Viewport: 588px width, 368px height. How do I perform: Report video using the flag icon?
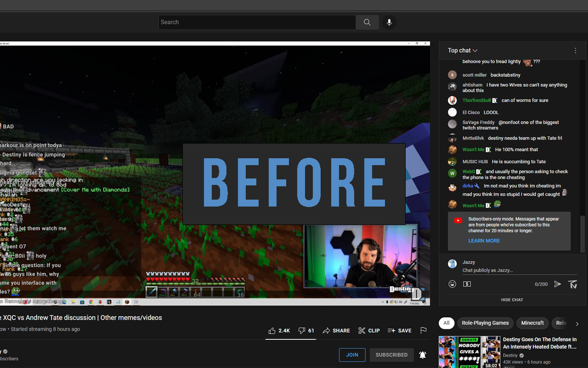tap(424, 330)
